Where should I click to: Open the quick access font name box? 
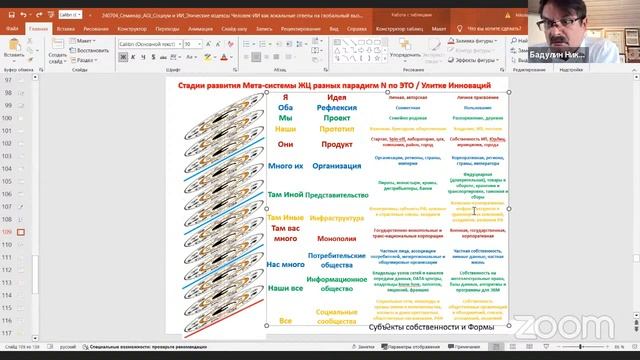[70, 15]
